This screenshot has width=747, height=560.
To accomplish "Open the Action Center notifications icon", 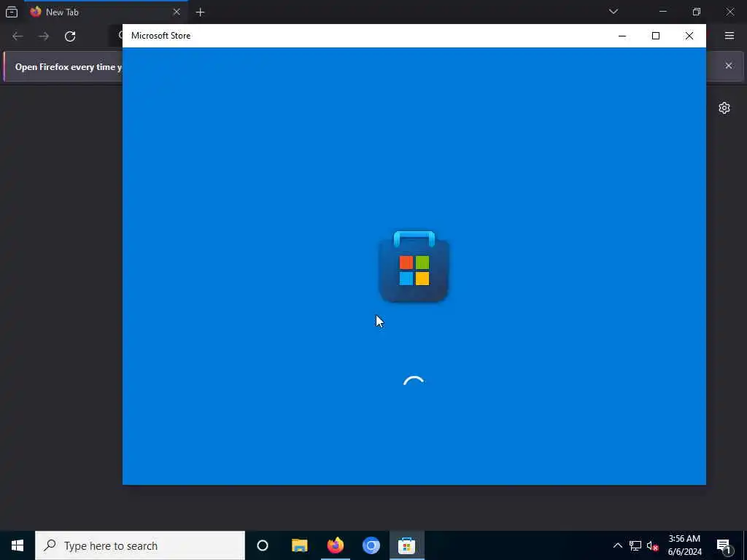I will pyautogui.click(x=724, y=545).
